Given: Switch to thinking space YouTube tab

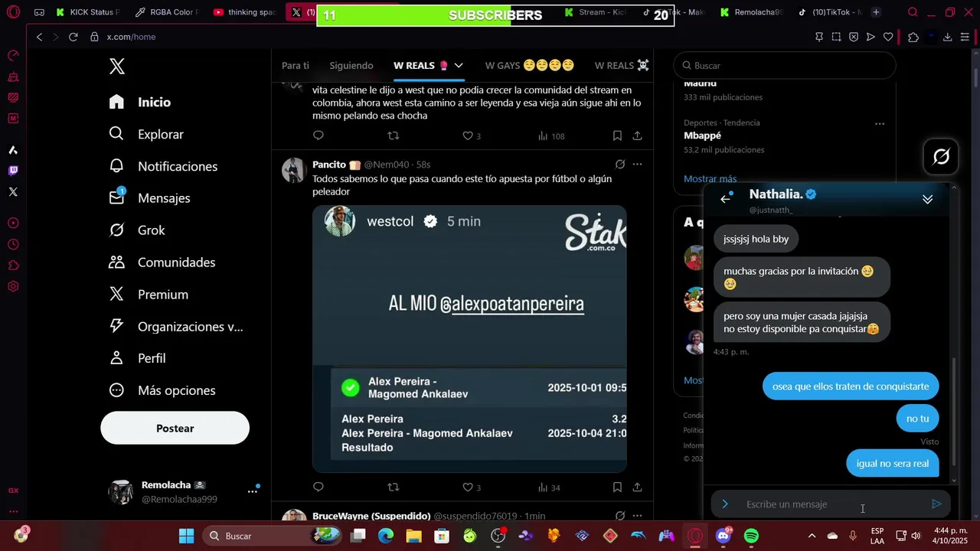Looking at the screenshot, I should [245, 12].
